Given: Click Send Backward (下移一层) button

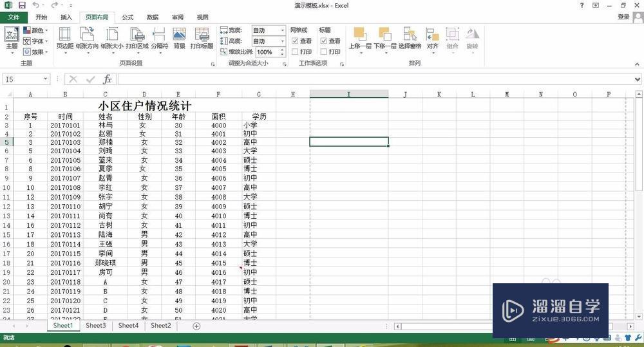Looking at the screenshot, I should tap(385, 39).
